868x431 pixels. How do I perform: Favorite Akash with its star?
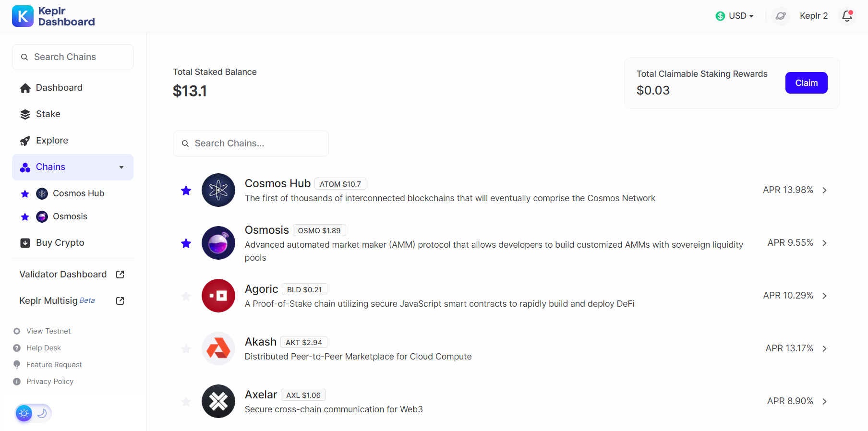[x=186, y=349]
